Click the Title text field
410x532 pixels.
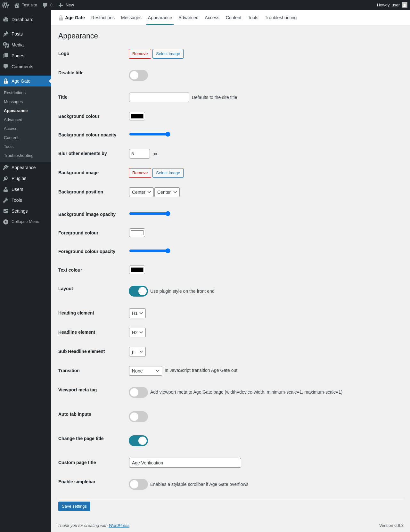(159, 97)
